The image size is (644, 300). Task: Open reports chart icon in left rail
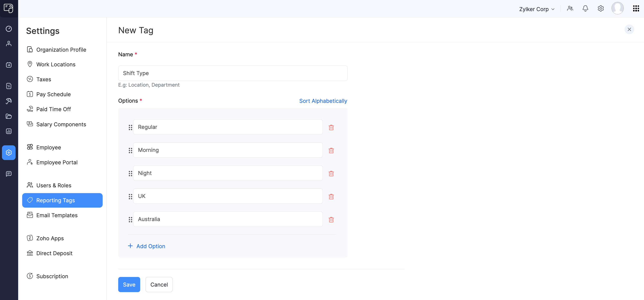tap(9, 131)
